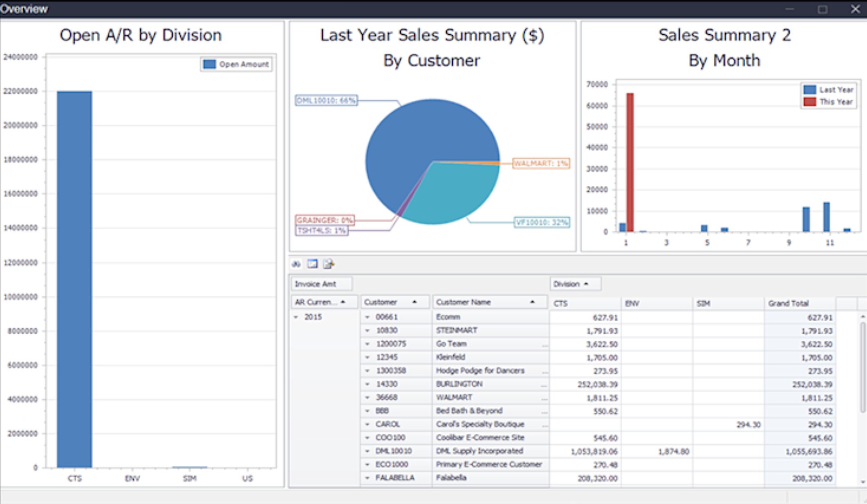Collapse the 2015 year group

(x=296, y=317)
